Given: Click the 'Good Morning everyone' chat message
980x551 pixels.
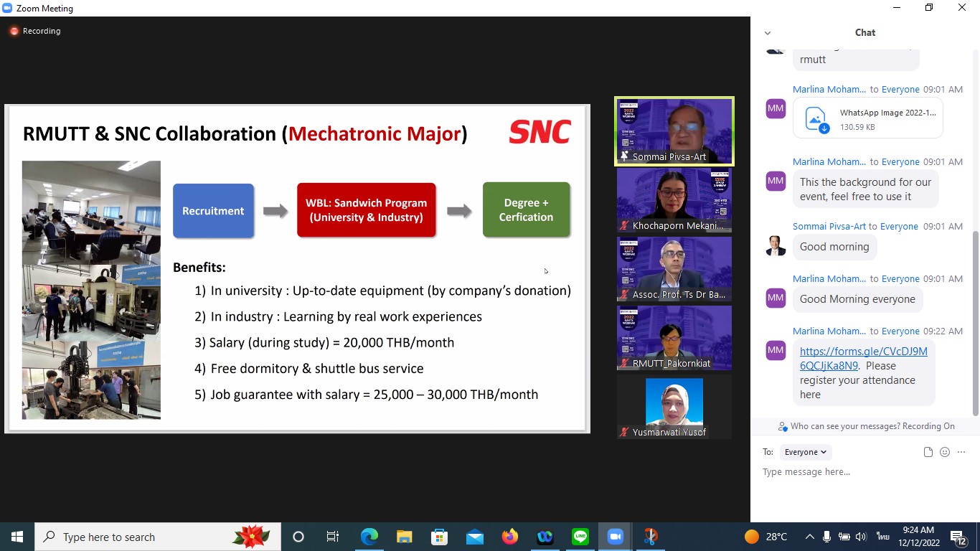Looking at the screenshot, I should [x=857, y=299].
